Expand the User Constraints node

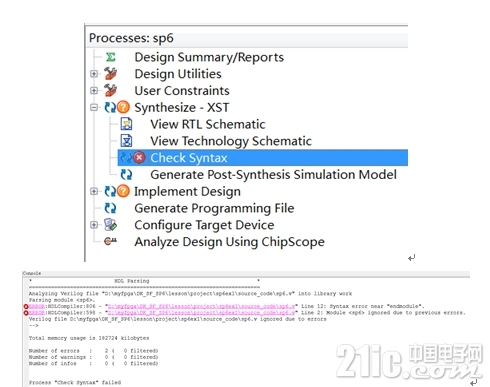(x=94, y=90)
